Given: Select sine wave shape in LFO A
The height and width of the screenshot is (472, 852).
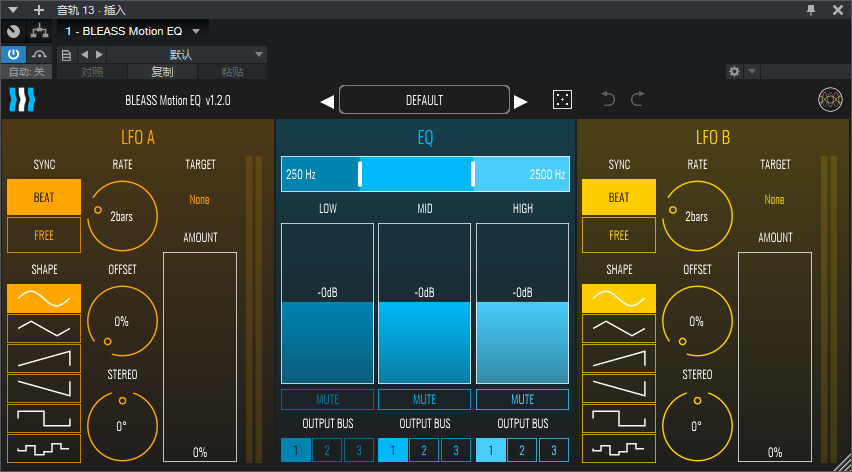Looking at the screenshot, I should [x=44, y=298].
